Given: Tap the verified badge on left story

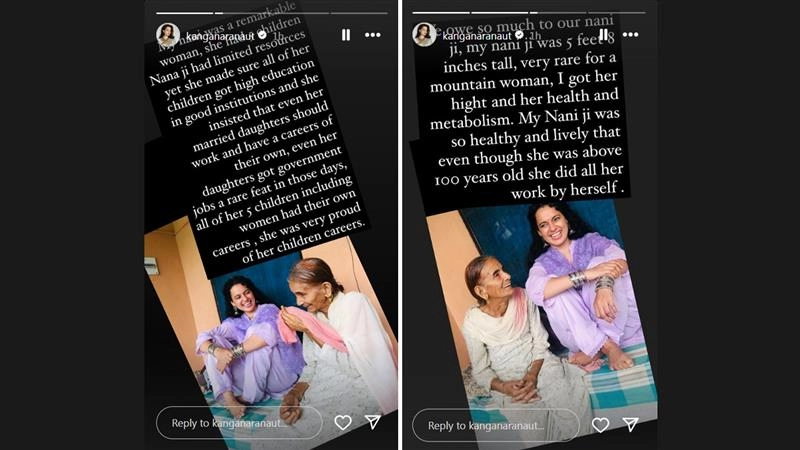Looking at the screenshot, I should point(262,35).
